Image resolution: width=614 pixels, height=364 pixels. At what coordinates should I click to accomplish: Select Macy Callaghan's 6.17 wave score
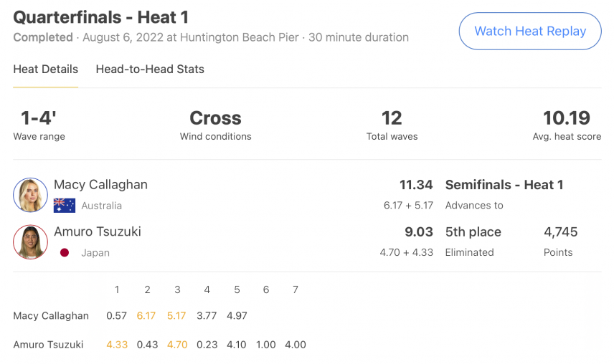pos(146,315)
